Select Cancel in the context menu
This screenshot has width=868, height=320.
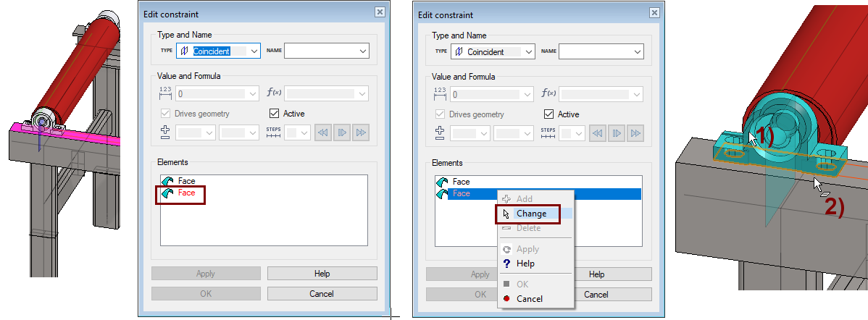point(529,299)
